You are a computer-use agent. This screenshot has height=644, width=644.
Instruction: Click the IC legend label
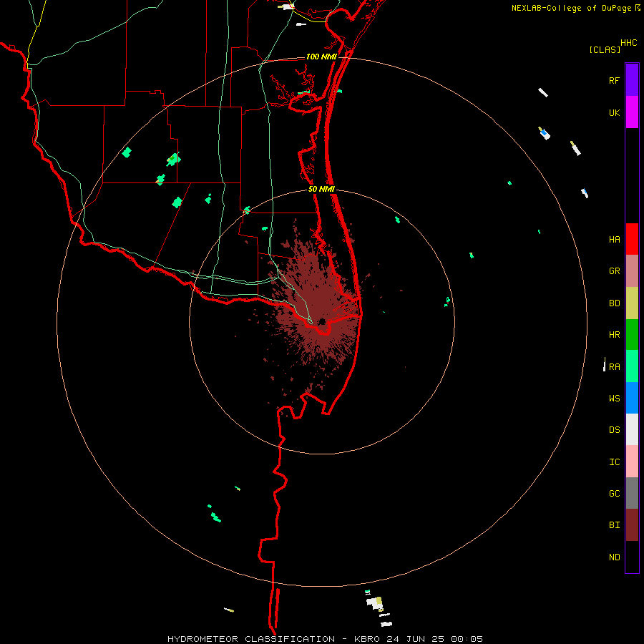(x=614, y=462)
